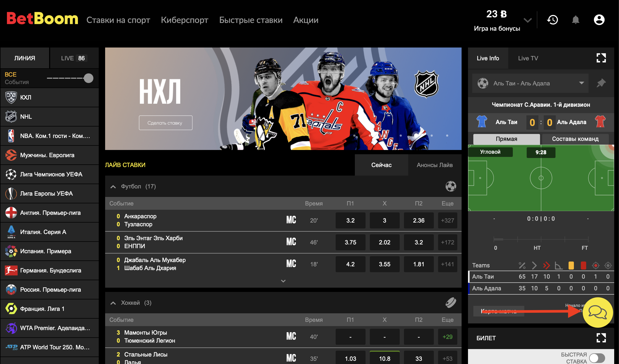This screenshot has width=619, height=364.
Task: Click the active banner carousel dot
Action: pos(416,136)
